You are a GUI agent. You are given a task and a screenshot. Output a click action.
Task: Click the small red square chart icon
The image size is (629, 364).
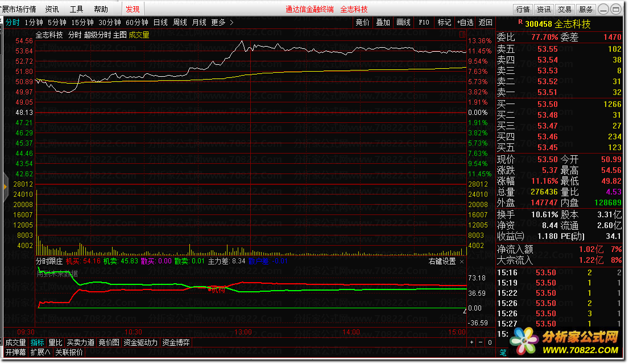(462, 35)
